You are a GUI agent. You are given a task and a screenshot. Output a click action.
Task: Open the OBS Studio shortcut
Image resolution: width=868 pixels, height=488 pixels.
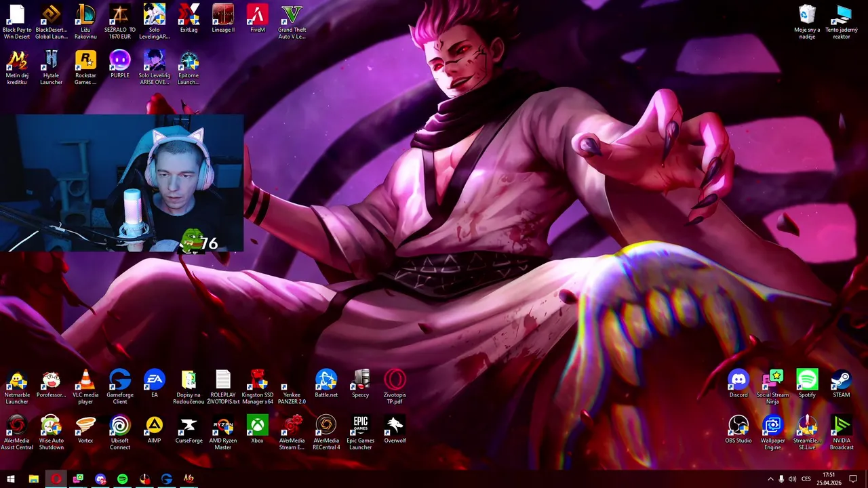pyautogui.click(x=738, y=430)
